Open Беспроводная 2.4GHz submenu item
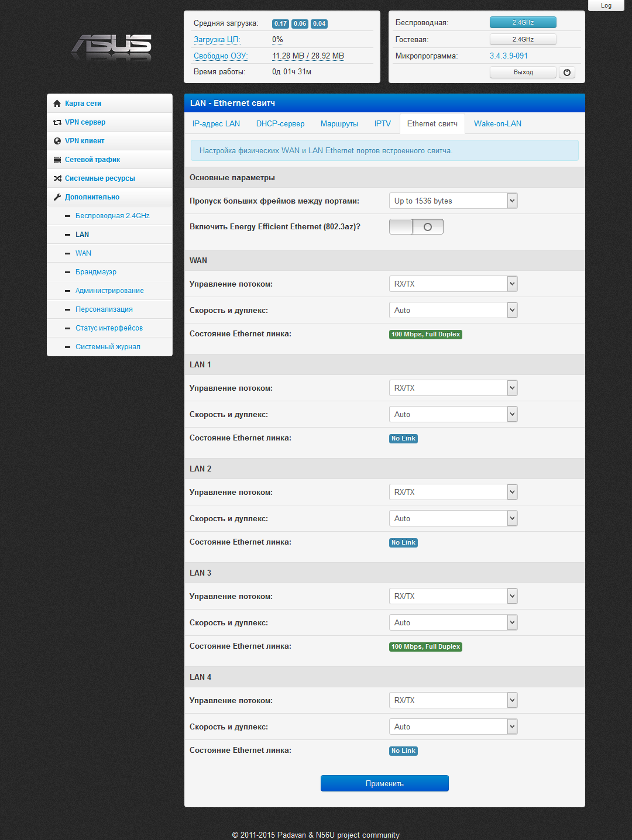Viewport: 632px width, 840px height. [x=109, y=216]
